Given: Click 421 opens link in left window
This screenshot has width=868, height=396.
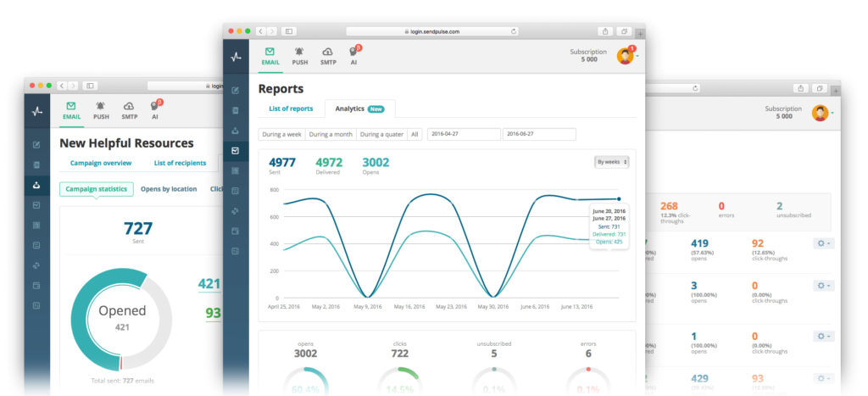Looking at the screenshot, I should click(x=209, y=284).
